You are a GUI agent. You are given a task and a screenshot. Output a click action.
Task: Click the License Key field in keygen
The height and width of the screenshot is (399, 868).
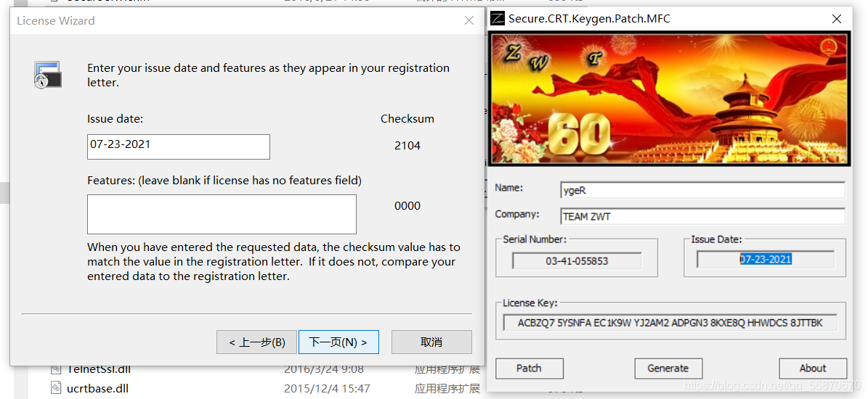(670, 322)
